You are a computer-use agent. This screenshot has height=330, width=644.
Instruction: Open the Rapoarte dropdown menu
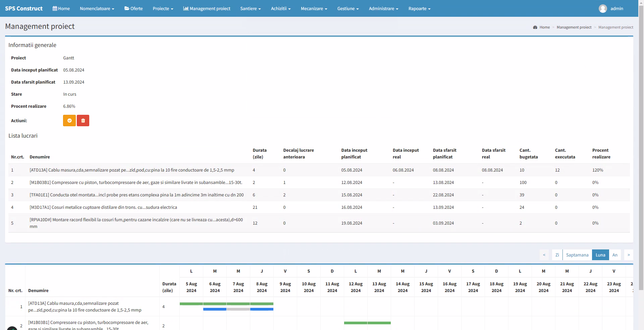click(x=419, y=8)
